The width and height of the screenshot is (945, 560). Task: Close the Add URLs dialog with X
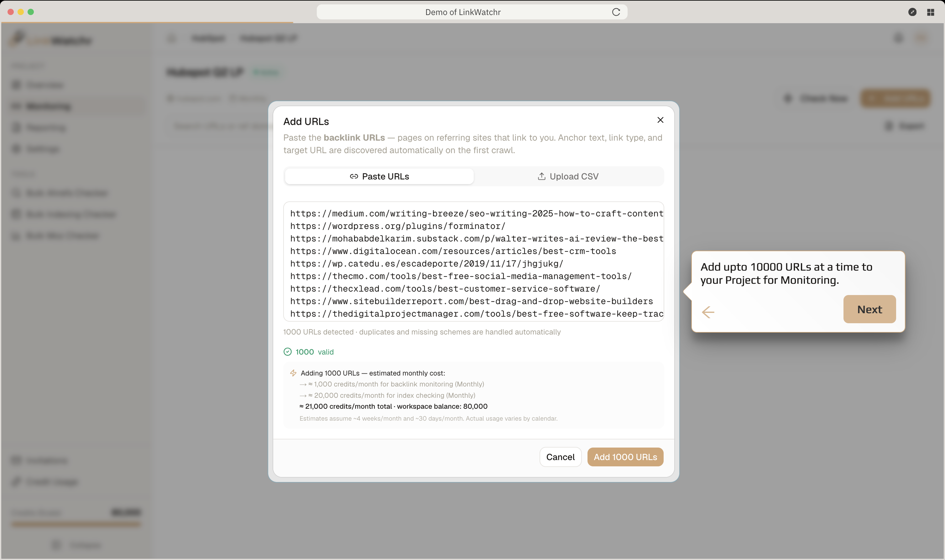660,120
